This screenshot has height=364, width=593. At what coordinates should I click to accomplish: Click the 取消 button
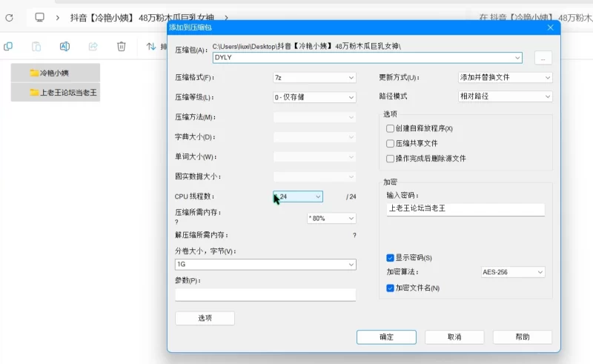(454, 337)
